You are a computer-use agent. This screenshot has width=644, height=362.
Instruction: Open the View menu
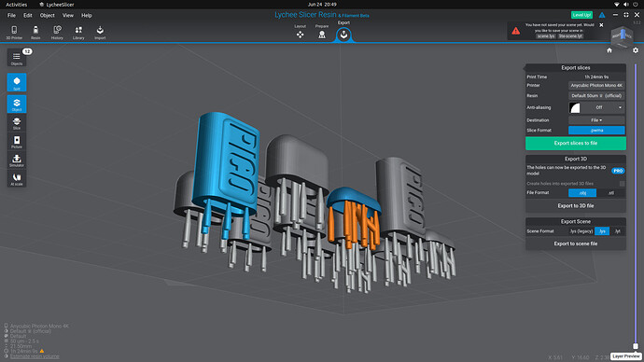(68, 15)
